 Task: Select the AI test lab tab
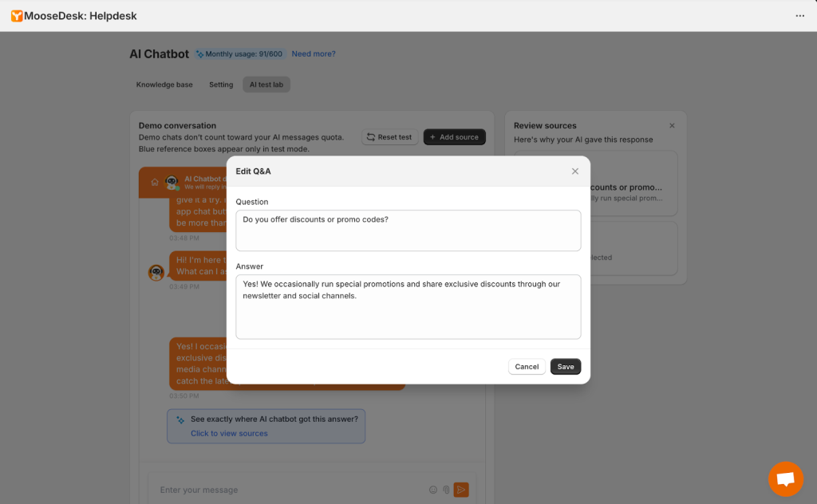point(266,85)
